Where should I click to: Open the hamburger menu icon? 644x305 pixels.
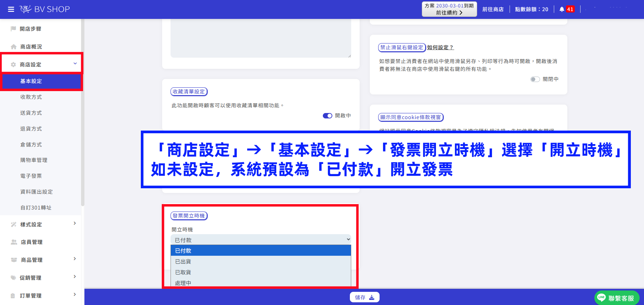click(11, 9)
